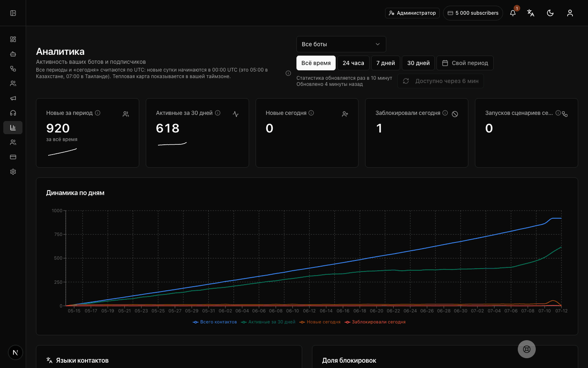Open the Свой период date picker
The image size is (588, 368).
(465, 63)
